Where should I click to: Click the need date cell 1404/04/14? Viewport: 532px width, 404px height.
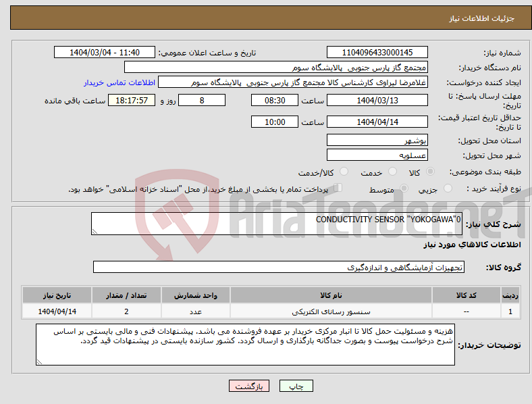click(57, 311)
